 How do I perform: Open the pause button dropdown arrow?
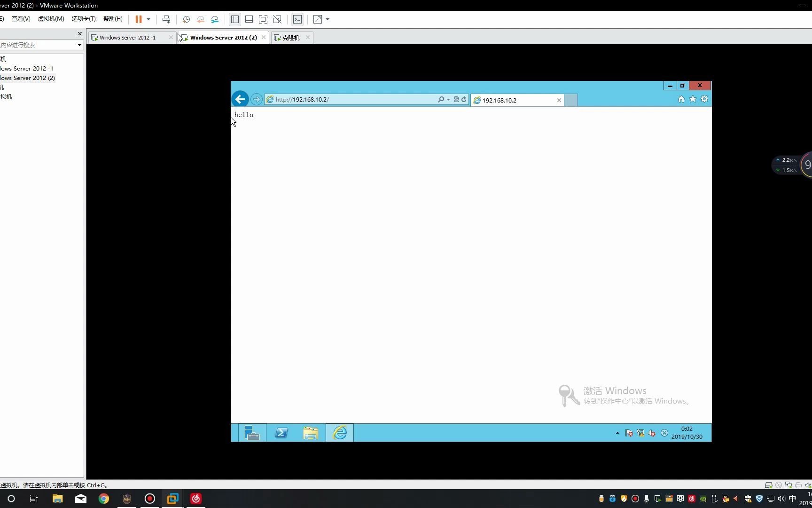coord(148,19)
